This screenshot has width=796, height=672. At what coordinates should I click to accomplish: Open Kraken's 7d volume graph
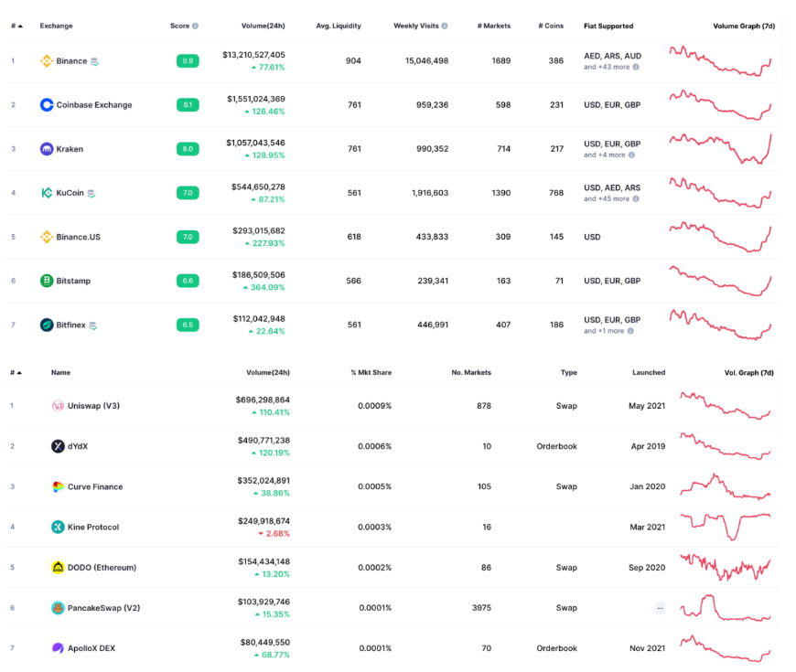[720, 149]
